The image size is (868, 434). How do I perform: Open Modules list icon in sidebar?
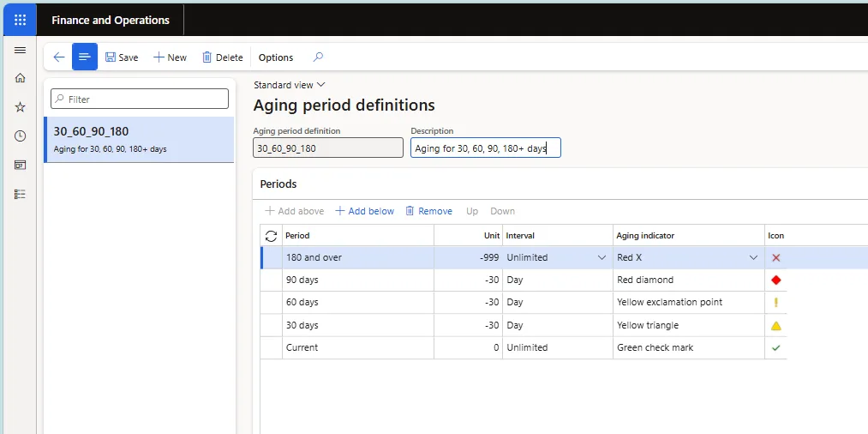point(20,194)
